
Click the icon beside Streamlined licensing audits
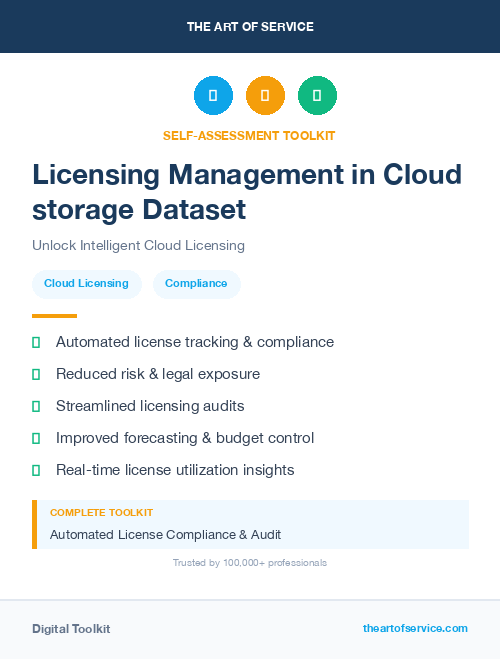tap(36, 406)
